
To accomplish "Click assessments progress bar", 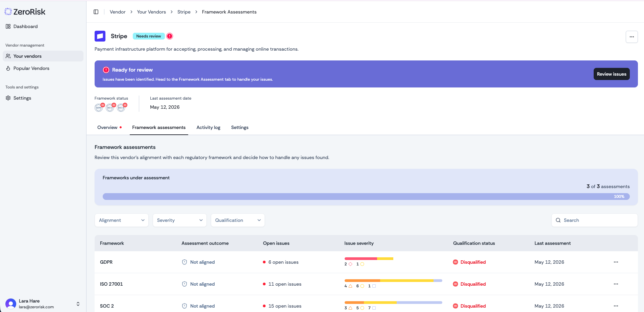I will click(366, 197).
